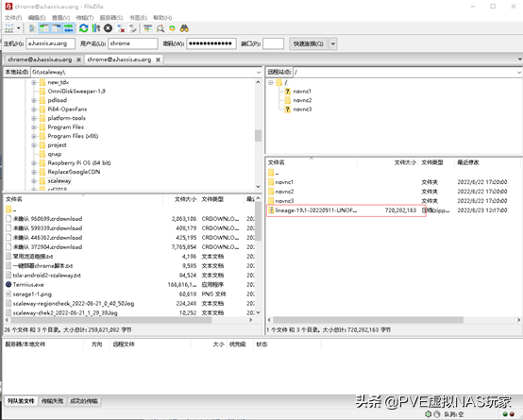Disconnect from the current server
Screen dimensions: 523x420
pyautogui.click(x=121, y=28)
